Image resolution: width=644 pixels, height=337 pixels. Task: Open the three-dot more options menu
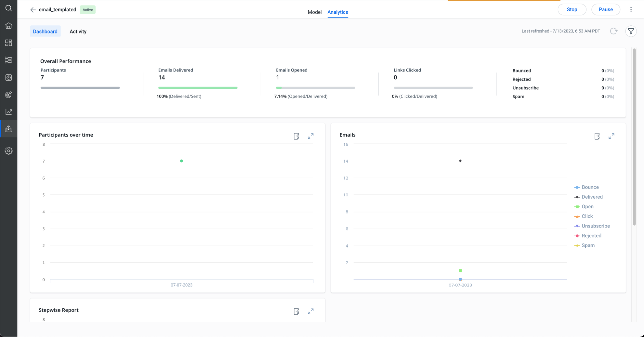[x=631, y=10]
